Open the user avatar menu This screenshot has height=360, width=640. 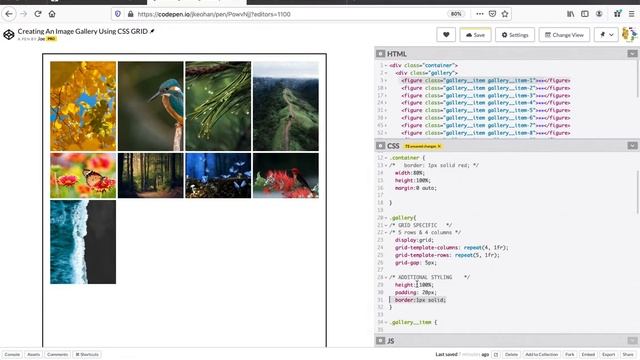coord(629,35)
